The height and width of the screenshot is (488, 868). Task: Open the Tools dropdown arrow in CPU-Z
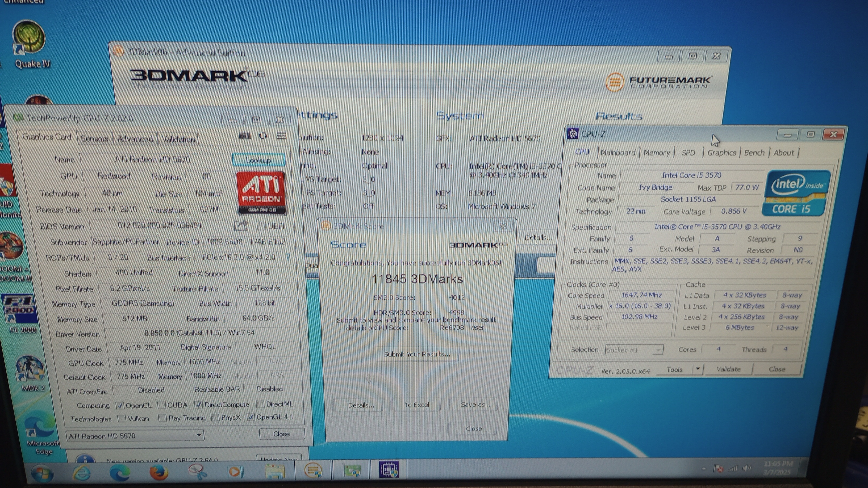[x=698, y=369]
